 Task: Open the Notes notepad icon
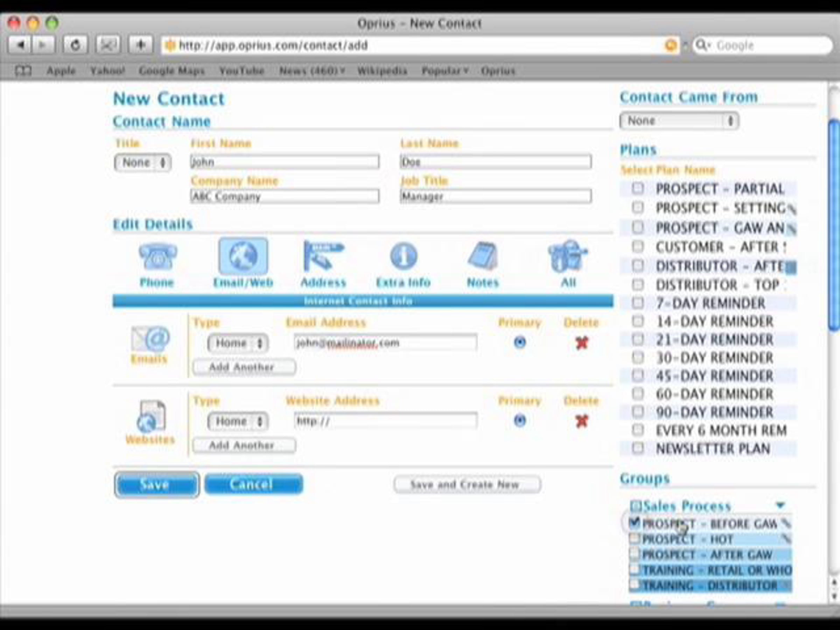coord(483,257)
